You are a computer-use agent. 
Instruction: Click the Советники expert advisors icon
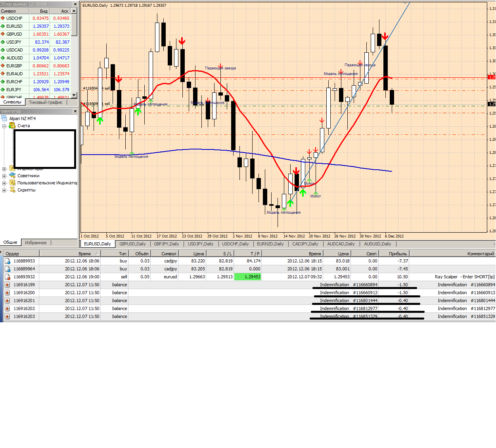(12, 176)
